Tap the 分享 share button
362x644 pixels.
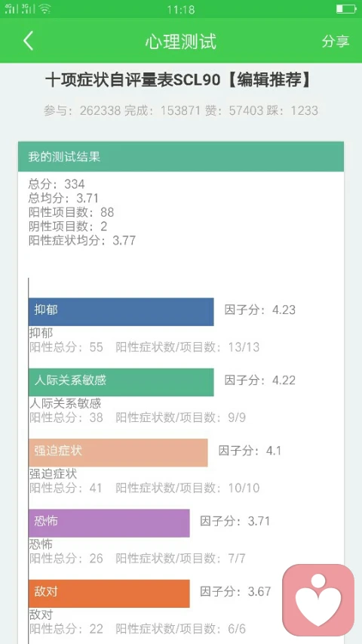point(336,41)
